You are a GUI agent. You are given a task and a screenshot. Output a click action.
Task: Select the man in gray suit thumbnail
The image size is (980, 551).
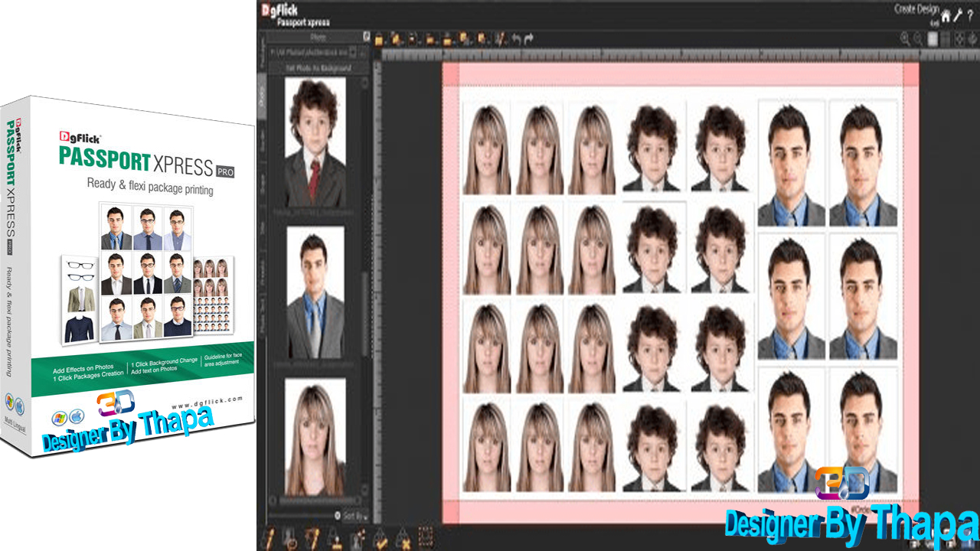point(315,293)
